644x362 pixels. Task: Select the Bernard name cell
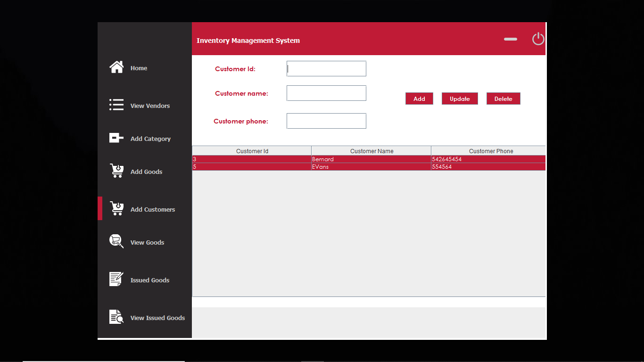coord(371,159)
